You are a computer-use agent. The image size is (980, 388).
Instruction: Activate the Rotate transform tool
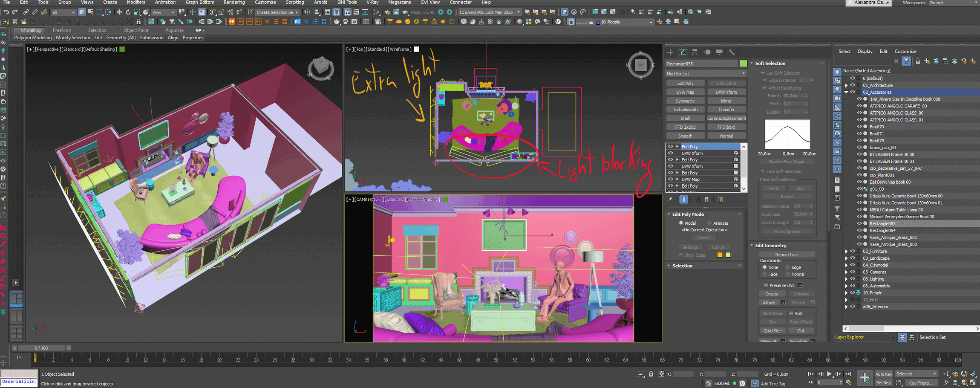[128, 12]
